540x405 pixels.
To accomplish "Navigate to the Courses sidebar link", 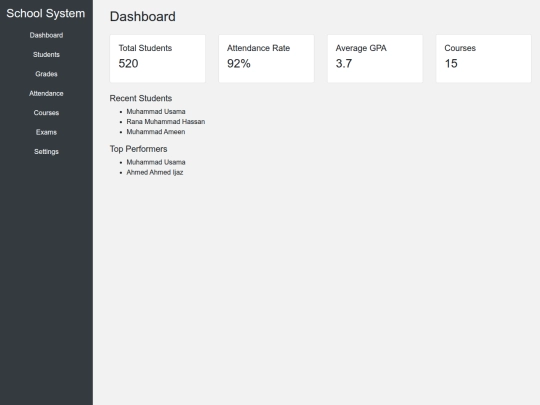I will pos(46,113).
